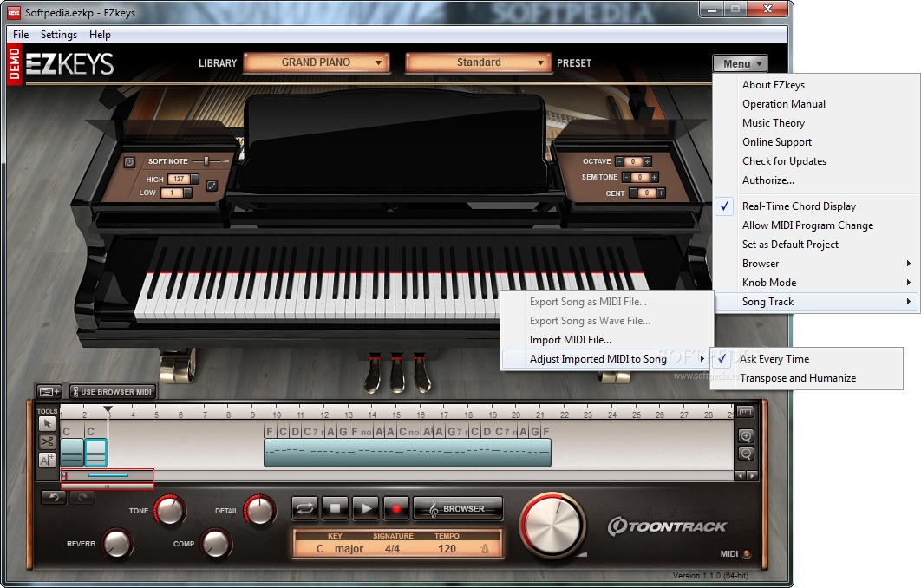Decrease cent with the minus button
Viewport: 921px width, 588px height.
coord(634,193)
